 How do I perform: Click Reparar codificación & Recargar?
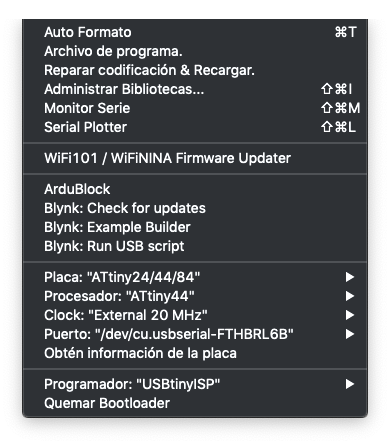point(195,70)
